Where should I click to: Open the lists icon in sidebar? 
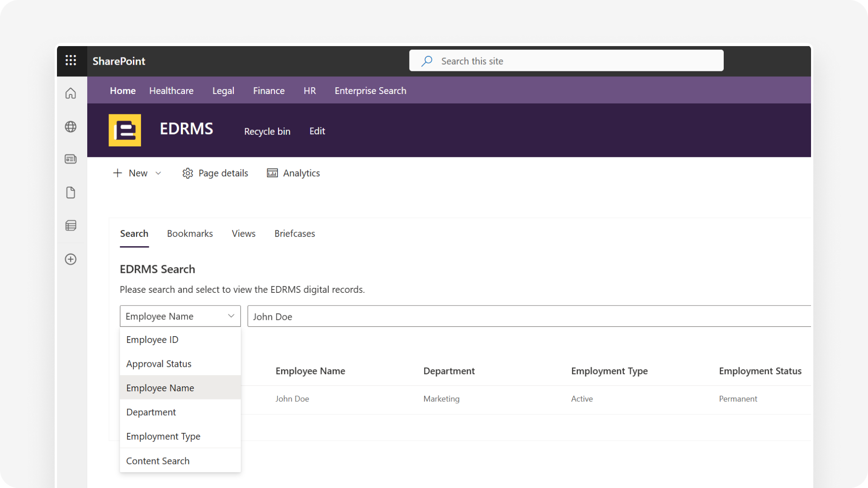pos(71,225)
